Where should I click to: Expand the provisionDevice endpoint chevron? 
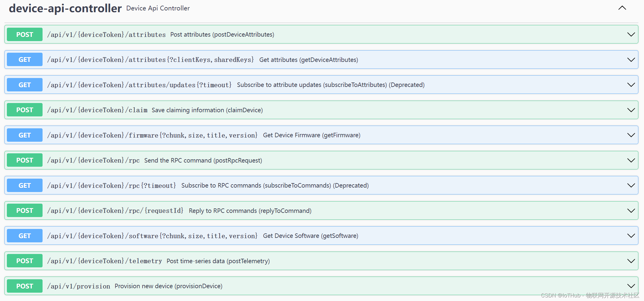pos(631,286)
